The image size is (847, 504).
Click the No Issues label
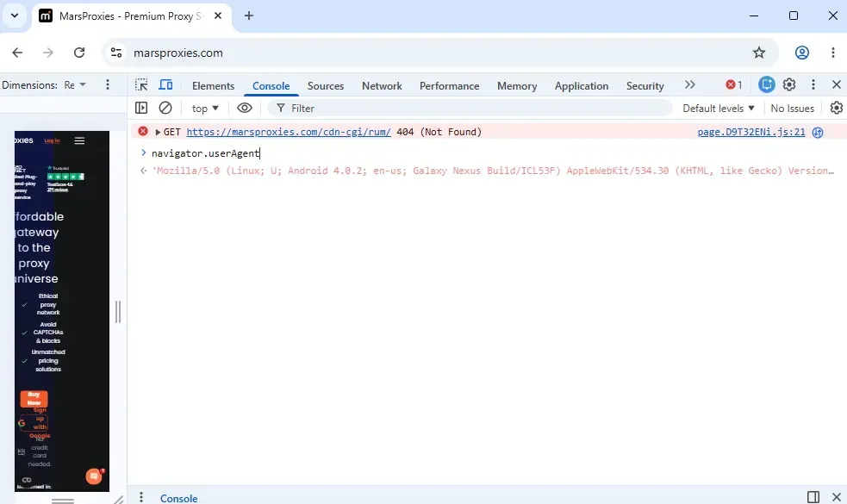pyautogui.click(x=792, y=109)
